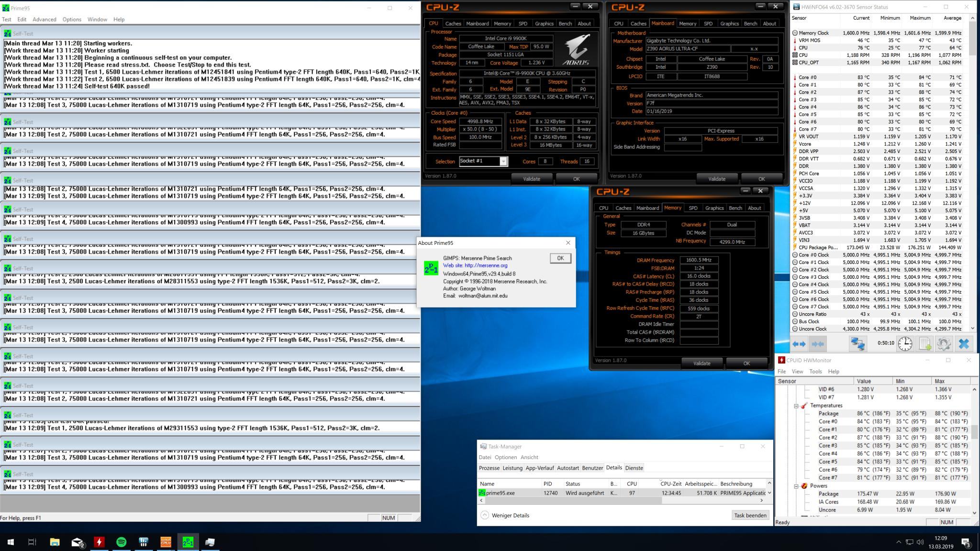Click OK in About Prime95 dialog
The width and height of the screenshot is (980, 551).
(x=560, y=258)
